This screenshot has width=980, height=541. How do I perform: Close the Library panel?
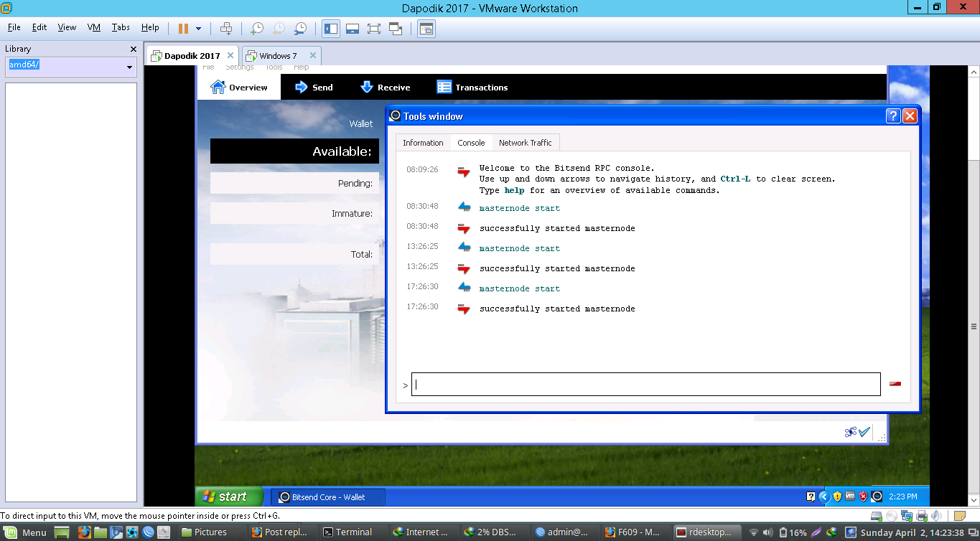coord(133,49)
